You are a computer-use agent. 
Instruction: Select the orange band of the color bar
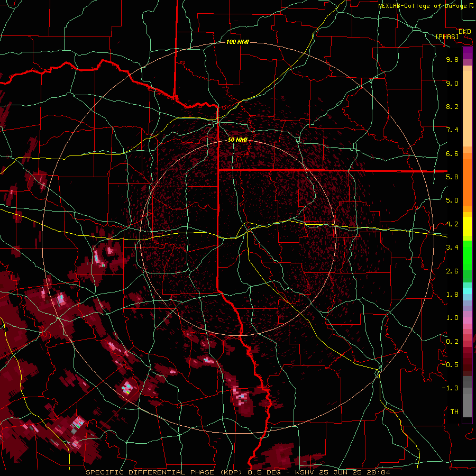(x=467, y=182)
